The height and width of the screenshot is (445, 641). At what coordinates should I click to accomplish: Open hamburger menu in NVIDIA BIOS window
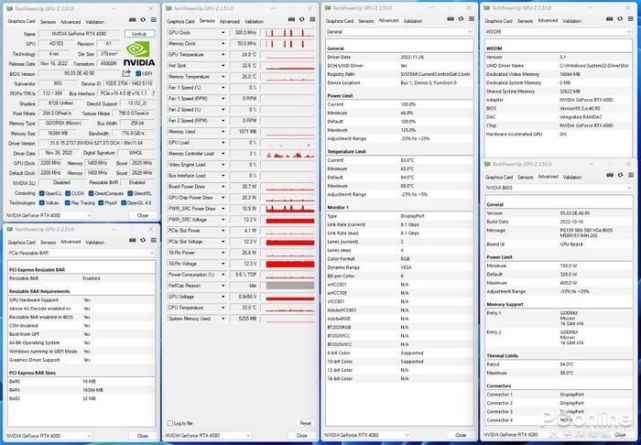[x=631, y=175]
